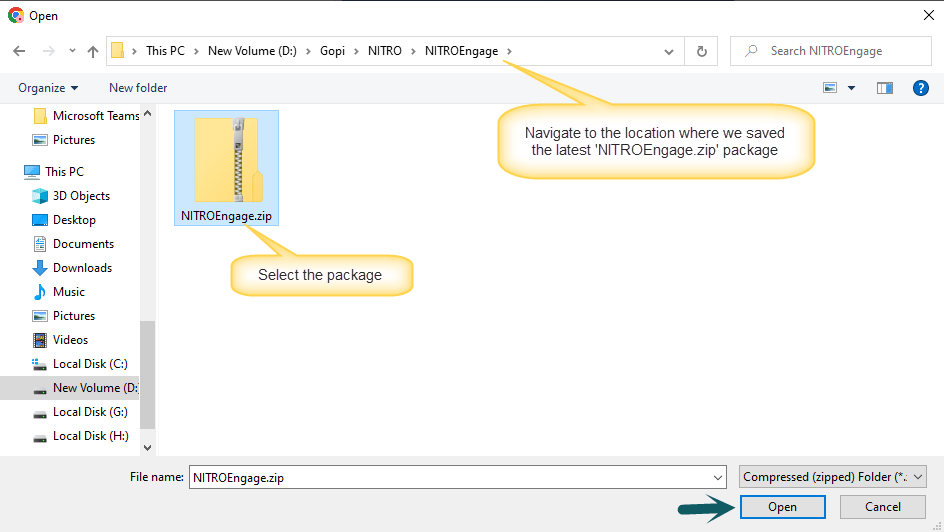The width and height of the screenshot is (944, 532).
Task: Click the folder icon in address bar
Action: 118,51
